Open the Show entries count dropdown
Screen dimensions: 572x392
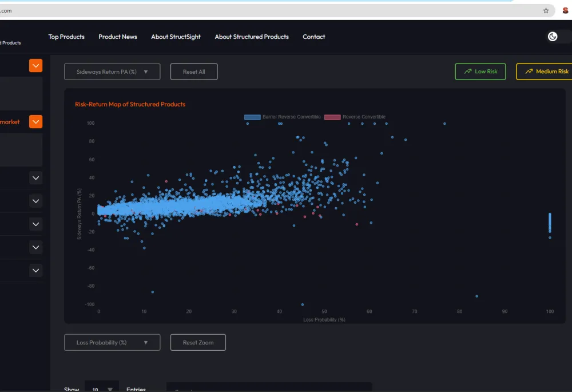[102, 387]
